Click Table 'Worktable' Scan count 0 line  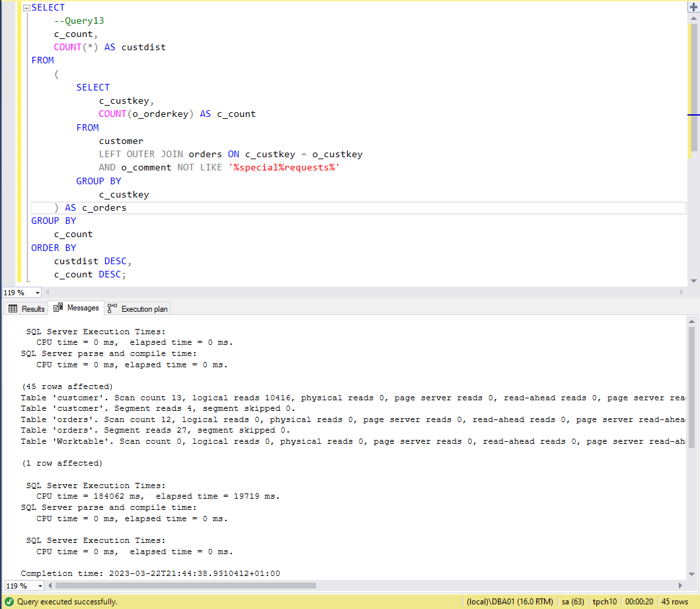pyautogui.click(x=353, y=442)
